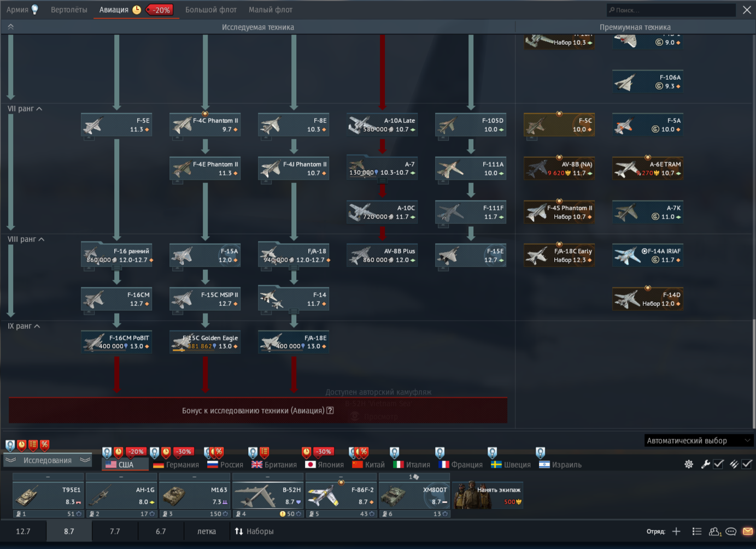Open the orange mail envelope icon
This screenshot has width=756, height=549.
coord(748,531)
